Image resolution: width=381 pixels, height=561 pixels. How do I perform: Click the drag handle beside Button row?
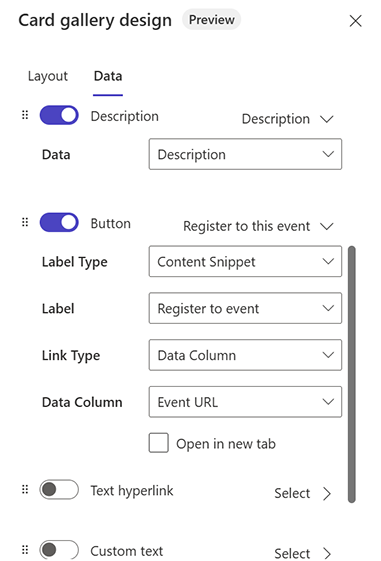25,222
